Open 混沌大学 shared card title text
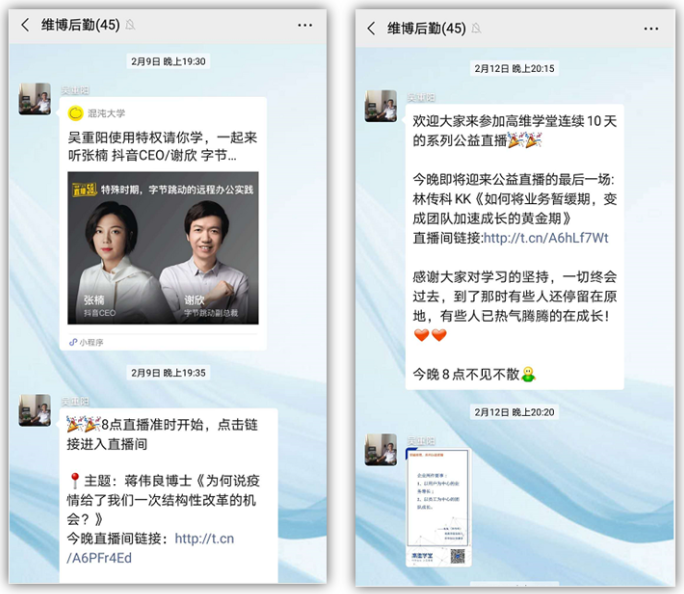 coord(162,147)
